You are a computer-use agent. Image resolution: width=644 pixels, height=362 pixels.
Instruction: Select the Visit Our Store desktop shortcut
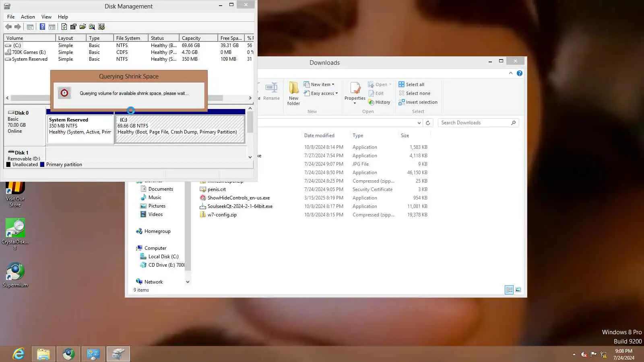click(x=15, y=195)
